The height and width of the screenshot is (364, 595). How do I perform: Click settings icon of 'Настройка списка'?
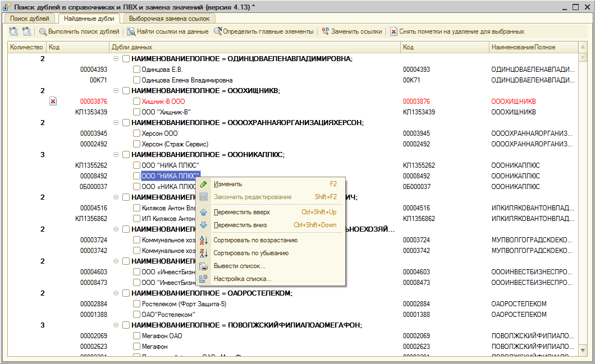pyautogui.click(x=204, y=279)
